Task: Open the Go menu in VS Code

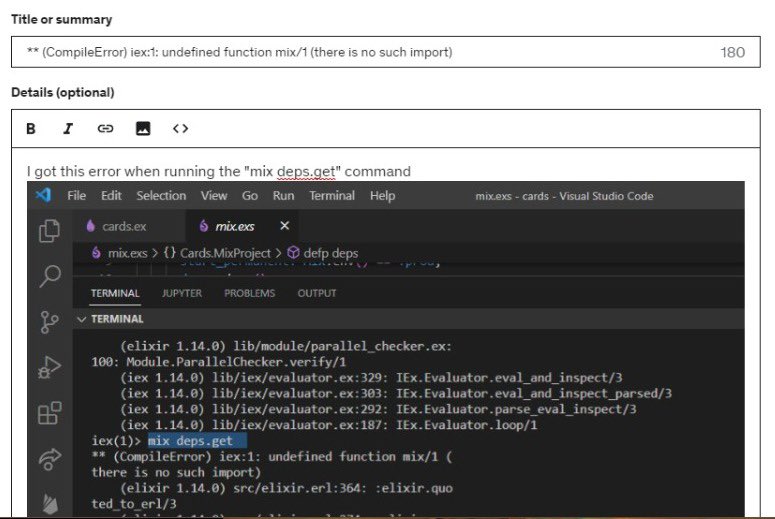Action: [250, 196]
